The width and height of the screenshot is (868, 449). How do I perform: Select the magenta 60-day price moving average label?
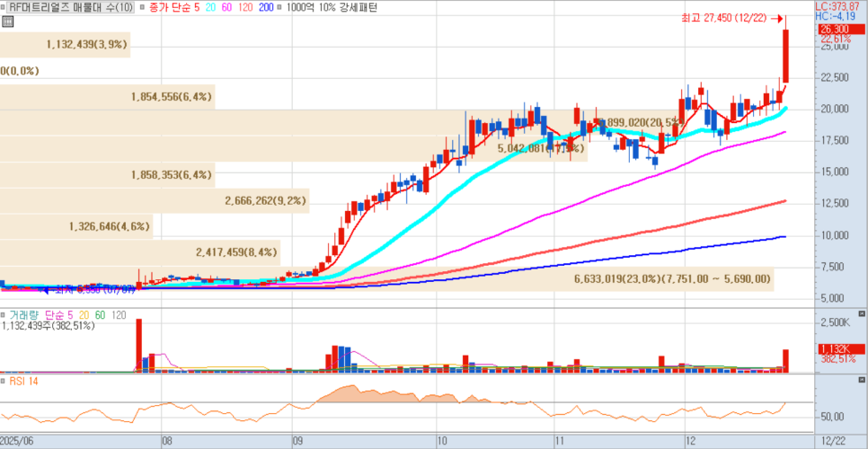[x=226, y=7]
